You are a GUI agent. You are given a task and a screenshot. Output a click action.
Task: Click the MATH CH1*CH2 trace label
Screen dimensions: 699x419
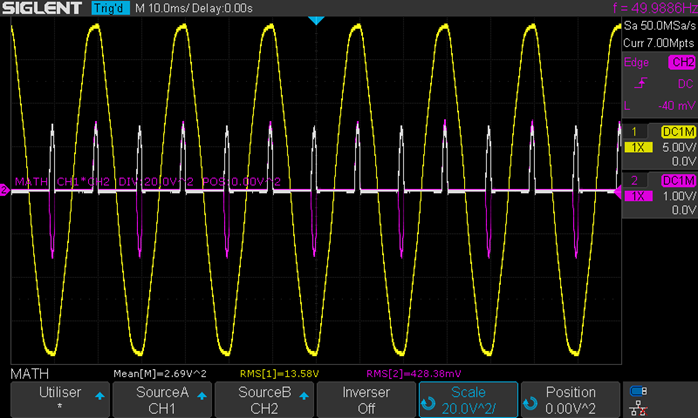click(148, 182)
